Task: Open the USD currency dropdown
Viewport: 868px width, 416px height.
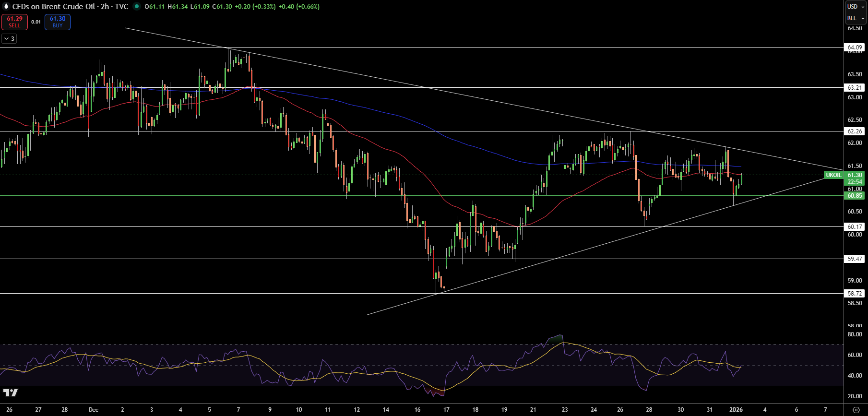Action: [x=856, y=7]
